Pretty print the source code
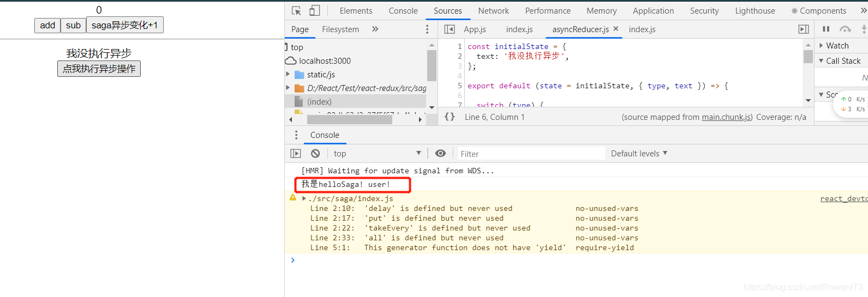This screenshot has height=297, width=868. click(x=450, y=117)
